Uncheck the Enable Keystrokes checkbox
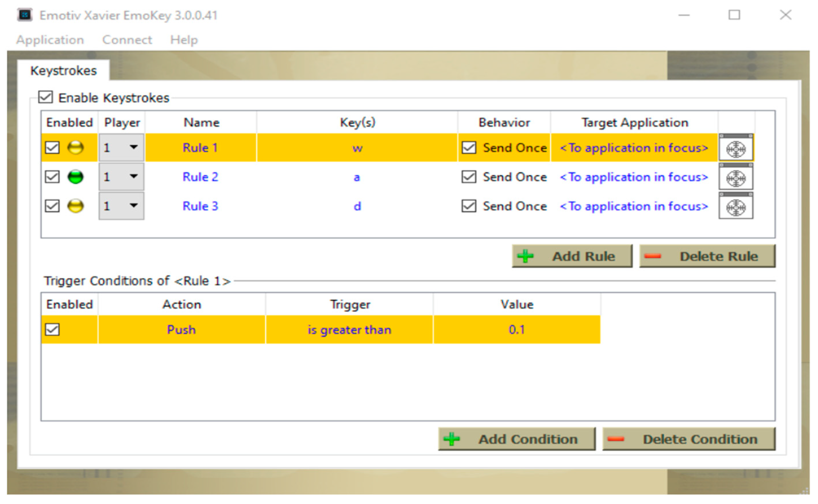This screenshot has height=504, width=818. pos(45,97)
